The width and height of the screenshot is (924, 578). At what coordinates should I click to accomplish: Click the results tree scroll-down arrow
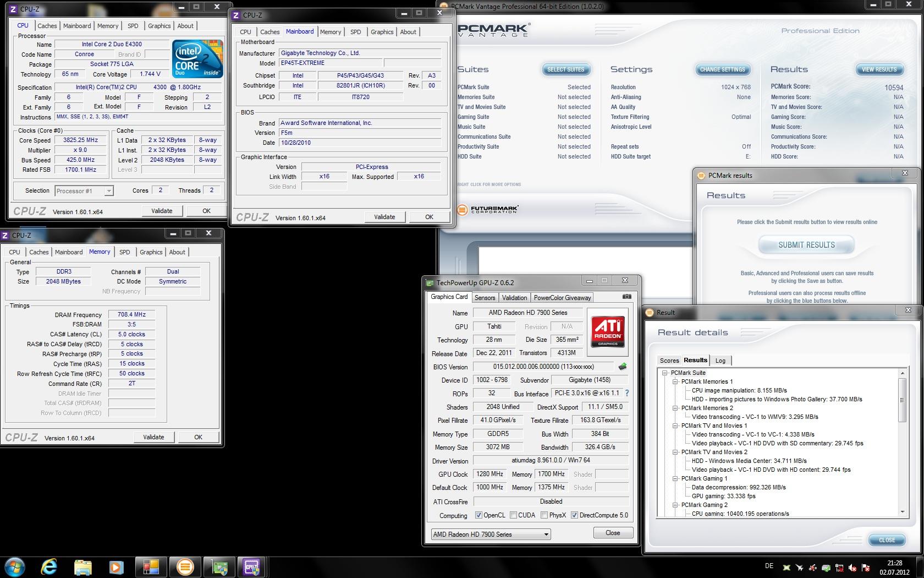[x=902, y=512]
